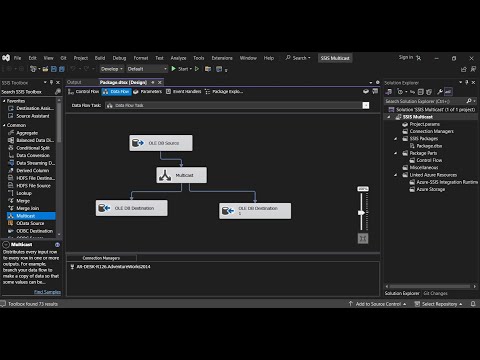
Task: Click the Open File toolbar icon
Action: pos(45,69)
